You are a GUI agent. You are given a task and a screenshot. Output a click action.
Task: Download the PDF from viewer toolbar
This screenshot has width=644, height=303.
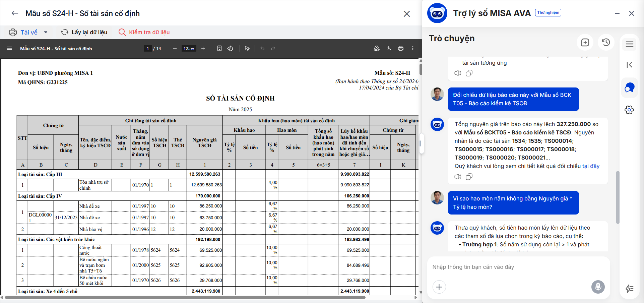click(x=389, y=49)
